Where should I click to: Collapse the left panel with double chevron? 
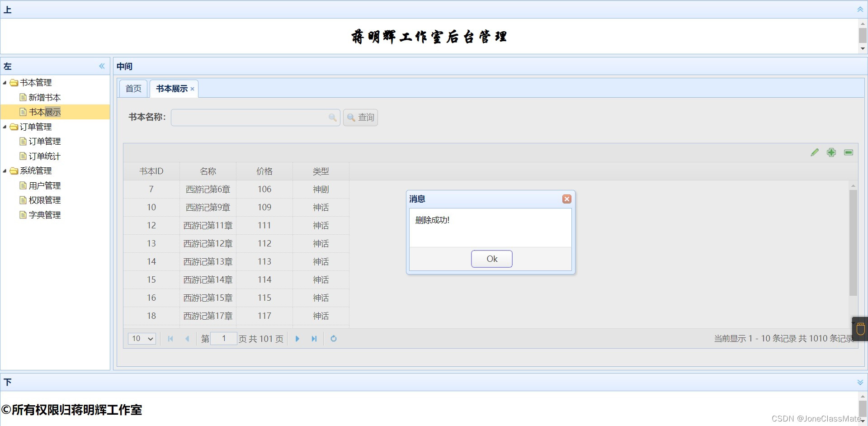click(x=102, y=66)
